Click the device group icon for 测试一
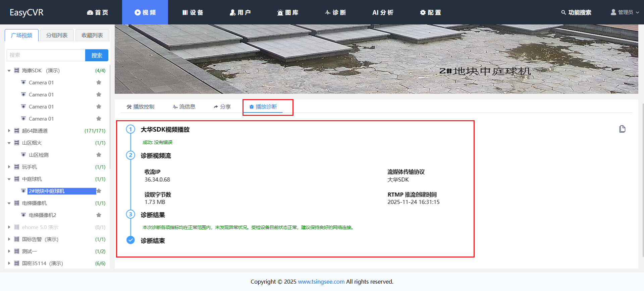This screenshot has height=291, width=644. point(16,251)
